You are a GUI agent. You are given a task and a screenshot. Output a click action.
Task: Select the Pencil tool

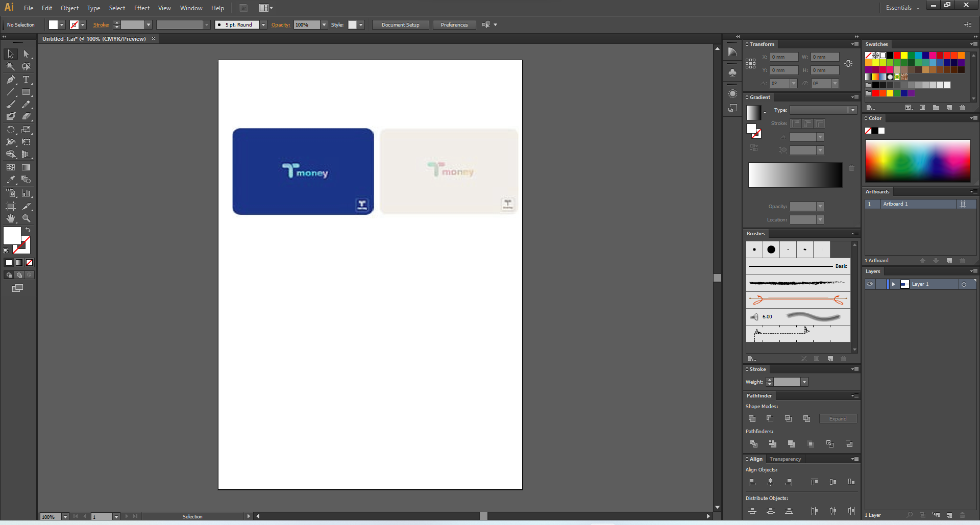[x=26, y=104]
